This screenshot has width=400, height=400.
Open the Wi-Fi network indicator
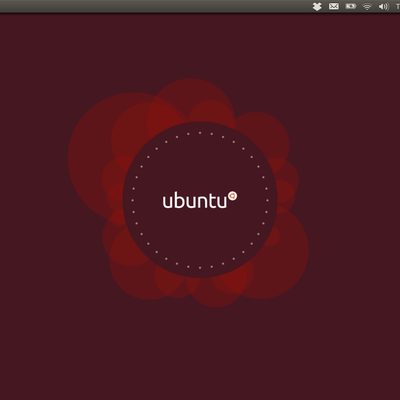(367, 6)
